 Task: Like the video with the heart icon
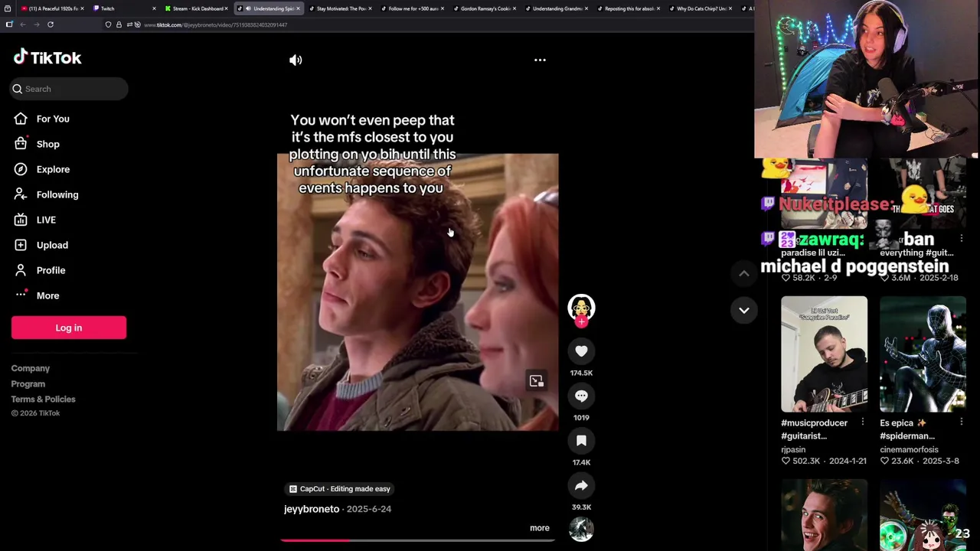click(581, 351)
